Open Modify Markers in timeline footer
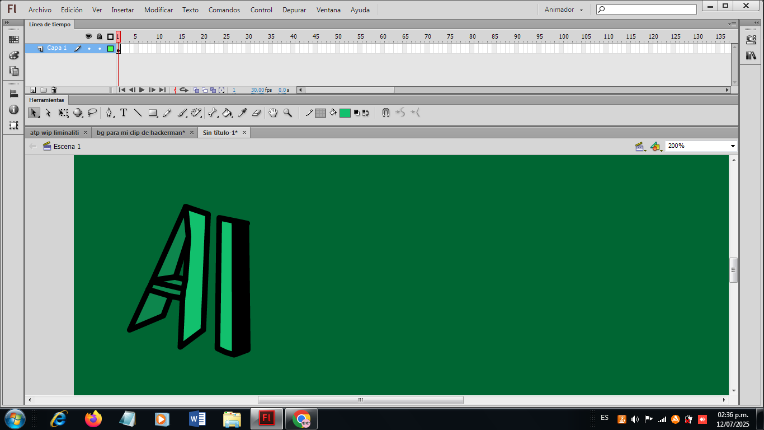The width and height of the screenshot is (764, 430). click(x=222, y=90)
